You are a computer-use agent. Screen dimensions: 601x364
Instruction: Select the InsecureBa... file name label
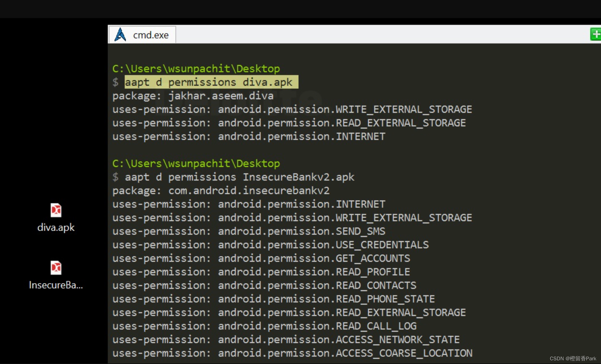[x=56, y=285]
